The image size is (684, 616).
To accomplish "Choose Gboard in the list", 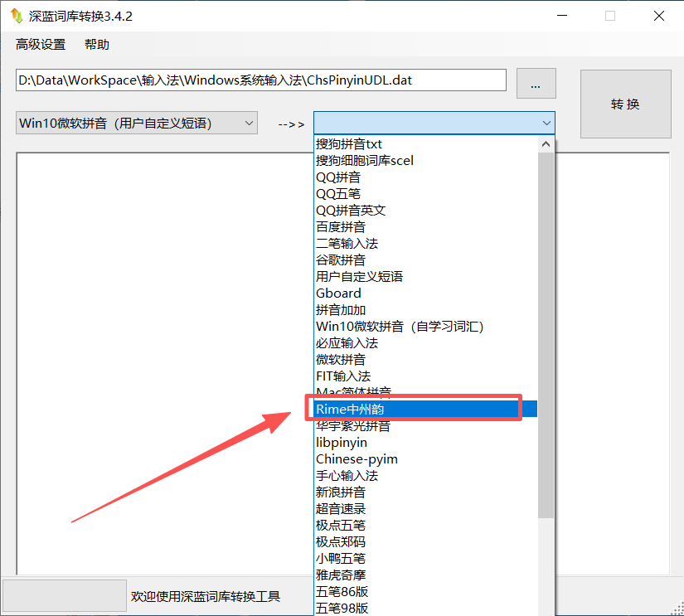I will click(426, 293).
